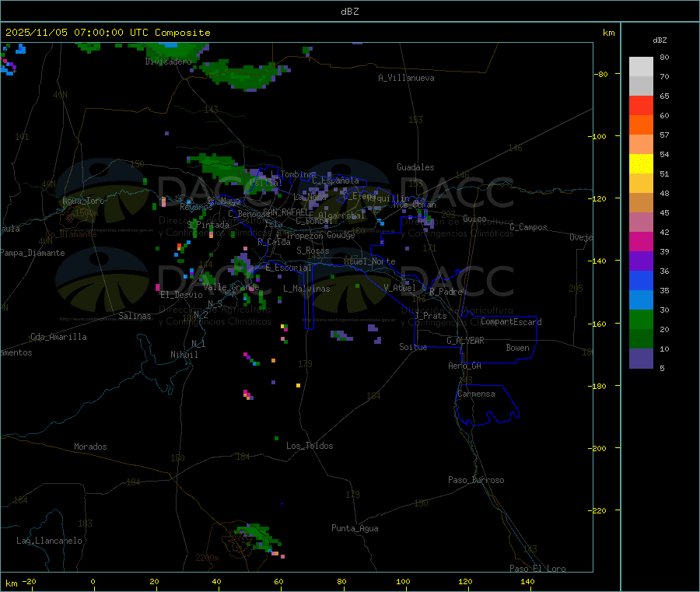Click the Punta_Agua map label
Screen dimensions: 700x592
(x=355, y=528)
